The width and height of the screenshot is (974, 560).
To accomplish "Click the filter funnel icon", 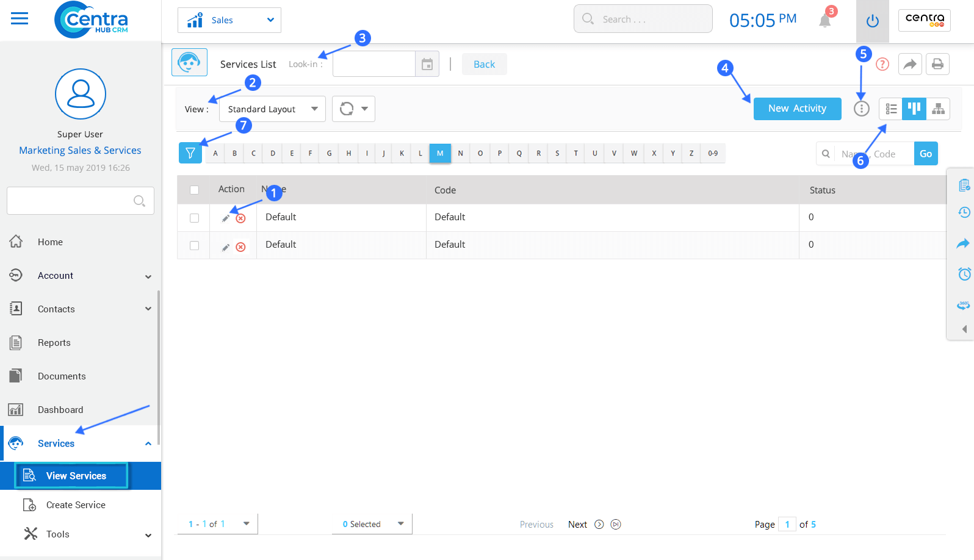I will [190, 153].
